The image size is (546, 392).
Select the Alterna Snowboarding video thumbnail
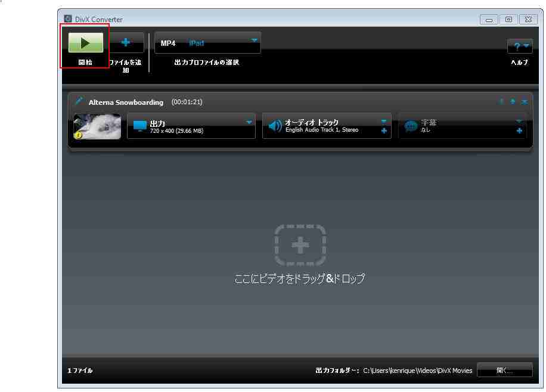[97, 126]
